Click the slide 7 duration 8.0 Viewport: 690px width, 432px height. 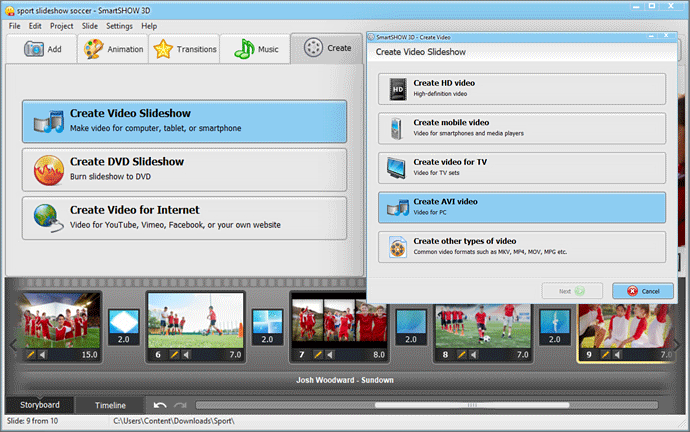click(378, 355)
